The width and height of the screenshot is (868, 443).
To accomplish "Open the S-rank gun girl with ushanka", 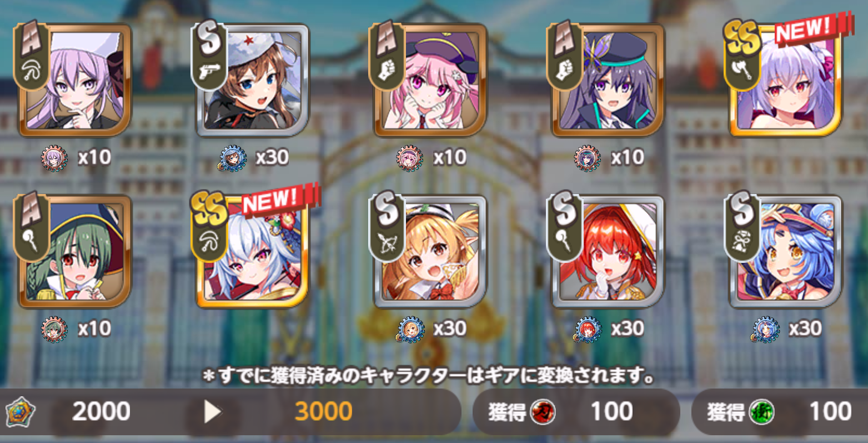I will coord(253,79).
